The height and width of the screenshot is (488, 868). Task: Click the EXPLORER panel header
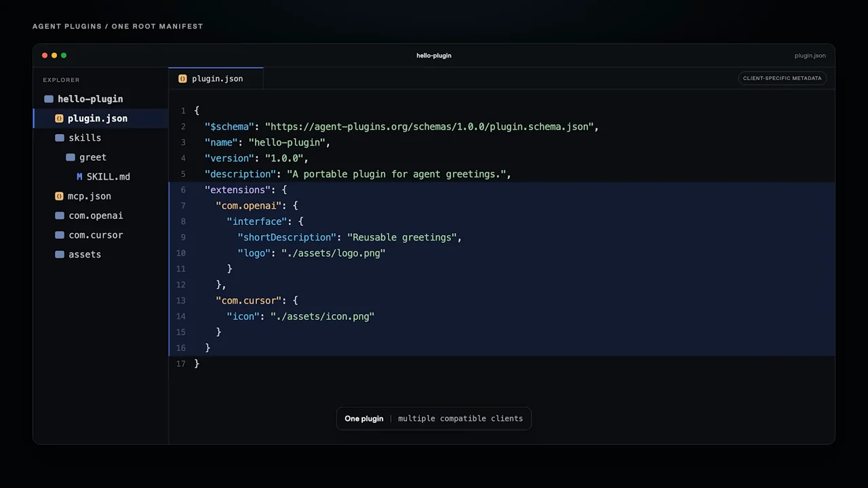[61, 80]
